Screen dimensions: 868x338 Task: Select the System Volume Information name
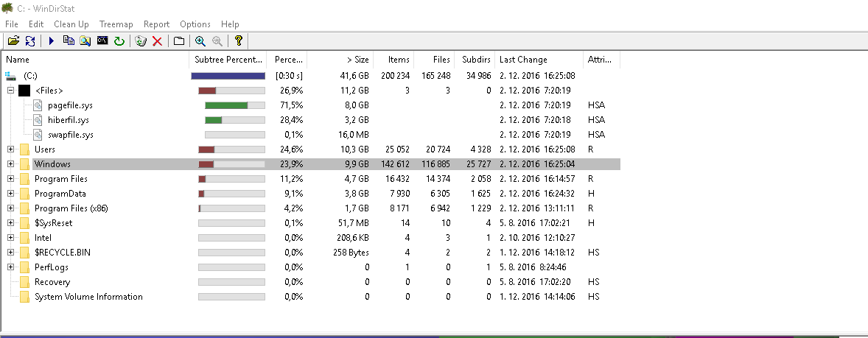88,297
